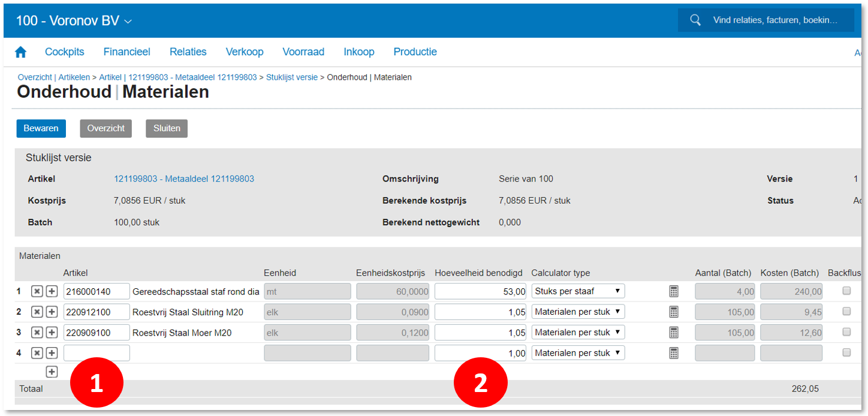The height and width of the screenshot is (416, 868).
Task: Open calculator icon for Sluitring M20 row
Action: pos(674,312)
